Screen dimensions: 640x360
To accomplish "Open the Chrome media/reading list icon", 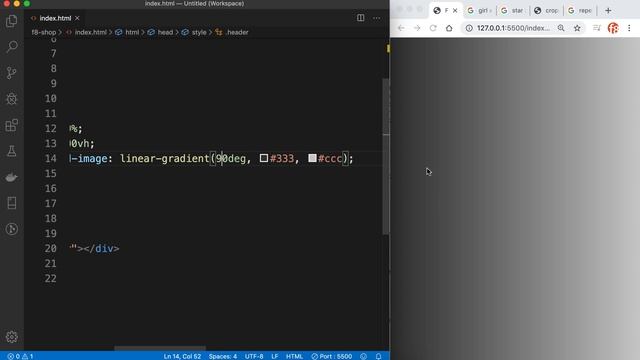I will [x=597, y=28].
